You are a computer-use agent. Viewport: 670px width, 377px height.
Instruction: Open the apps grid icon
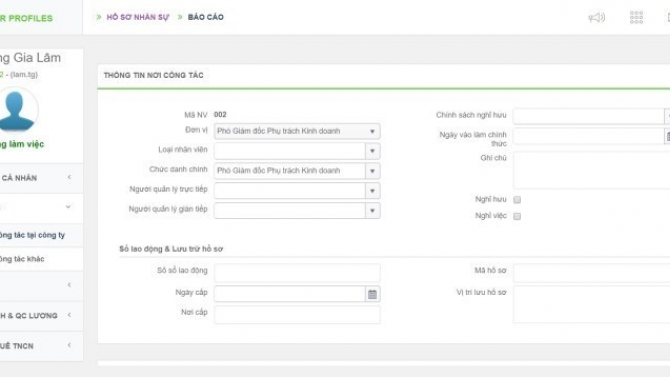tap(636, 17)
